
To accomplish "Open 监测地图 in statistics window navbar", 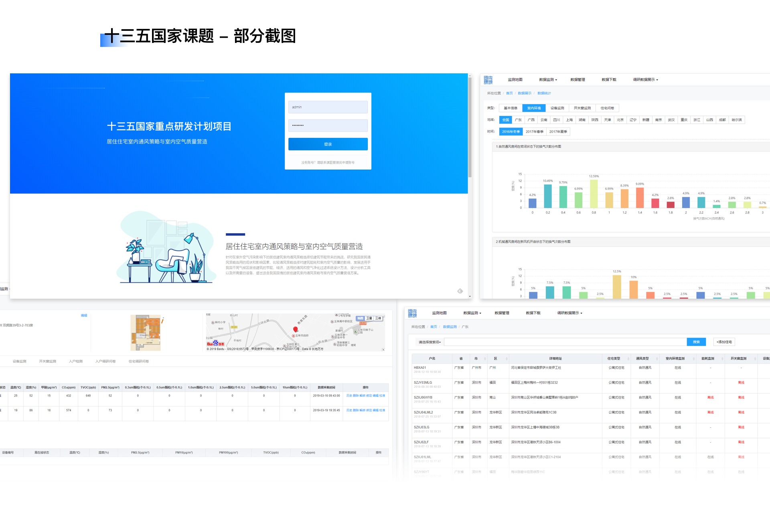I will [x=515, y=80].
